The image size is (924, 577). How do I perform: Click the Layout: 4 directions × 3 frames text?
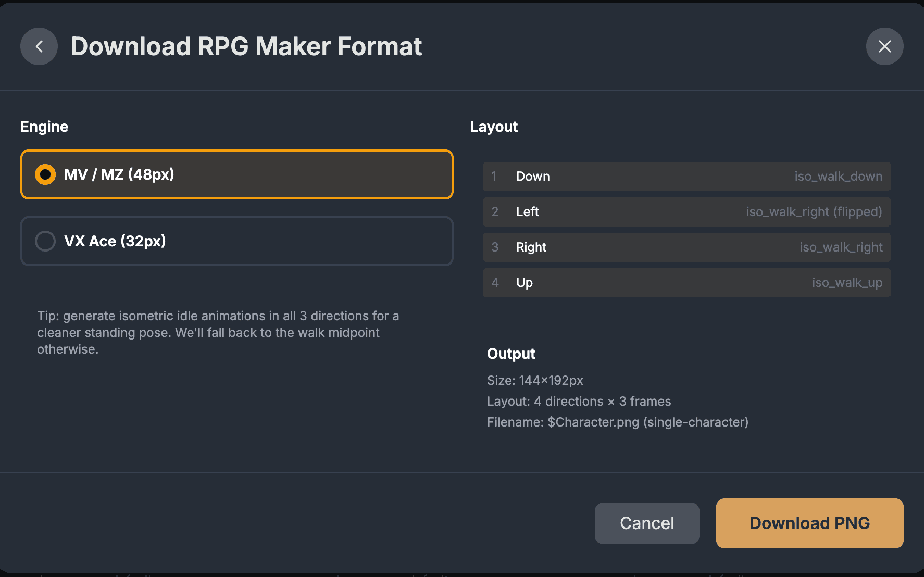coord(579,402)
